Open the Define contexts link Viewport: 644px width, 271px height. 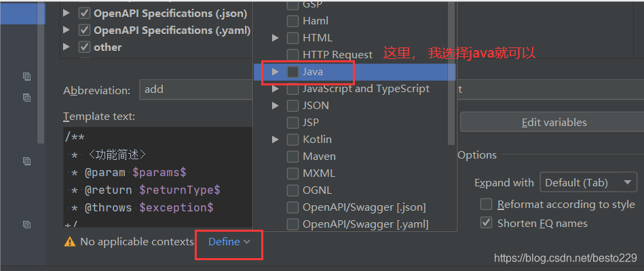coord(229,242)
